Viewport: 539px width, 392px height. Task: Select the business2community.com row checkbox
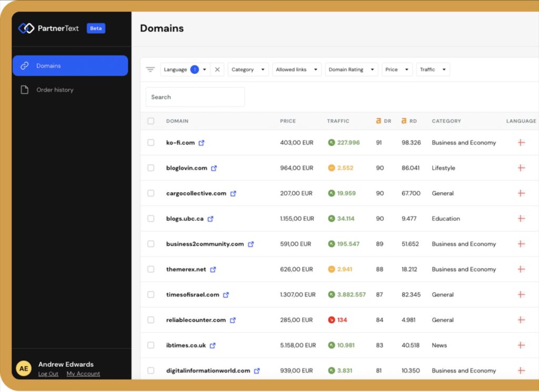[151, 244]
